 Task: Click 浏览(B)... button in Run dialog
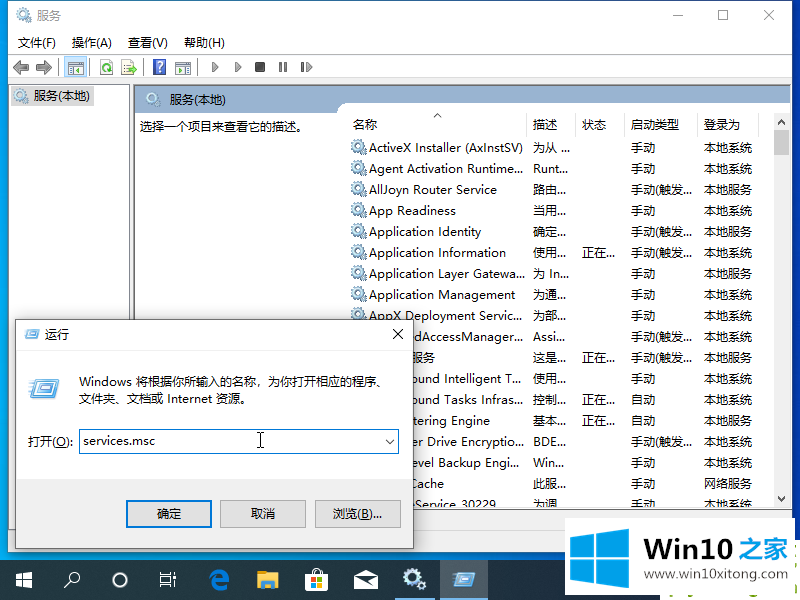coord(358,514)
